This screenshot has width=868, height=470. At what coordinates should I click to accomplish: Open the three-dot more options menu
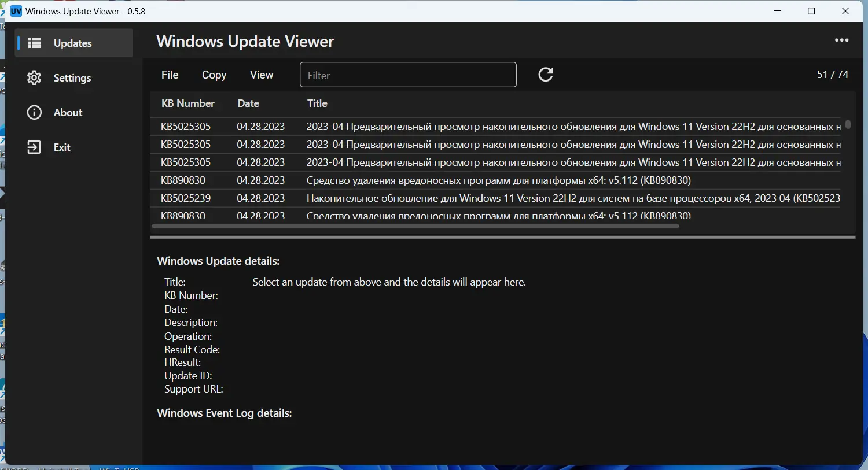841,40
